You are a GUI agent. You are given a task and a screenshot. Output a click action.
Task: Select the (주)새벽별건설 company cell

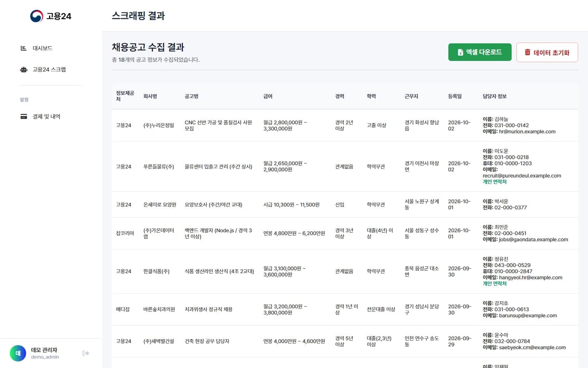click(x=159, y=341)
